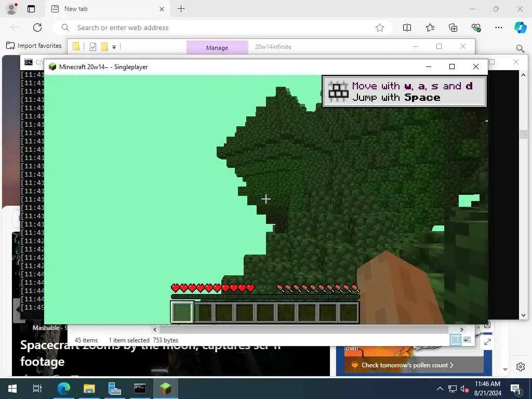Click Import favorites in Edge bar
The image size is (532, 399).
point(34,46)
